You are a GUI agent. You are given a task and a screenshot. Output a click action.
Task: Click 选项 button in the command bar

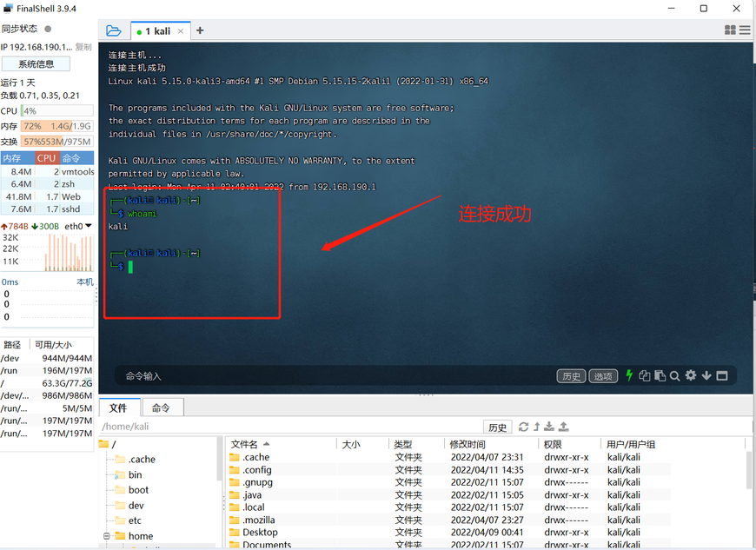(603, 376)
